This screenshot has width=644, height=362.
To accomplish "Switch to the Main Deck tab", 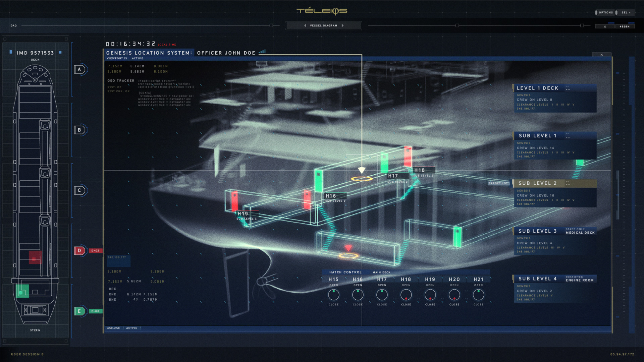I will 381,273.
